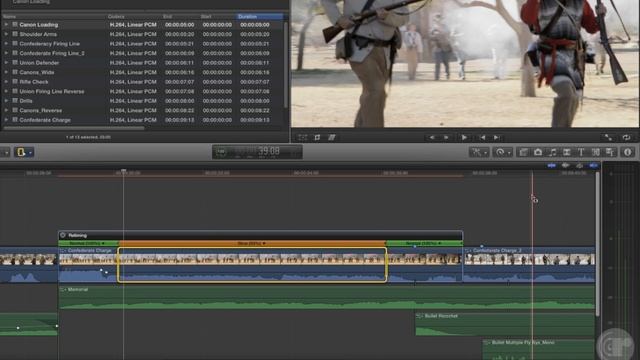Open the Music and Sound browser
The width and height of the screenshot is (640, 360).
552,152
